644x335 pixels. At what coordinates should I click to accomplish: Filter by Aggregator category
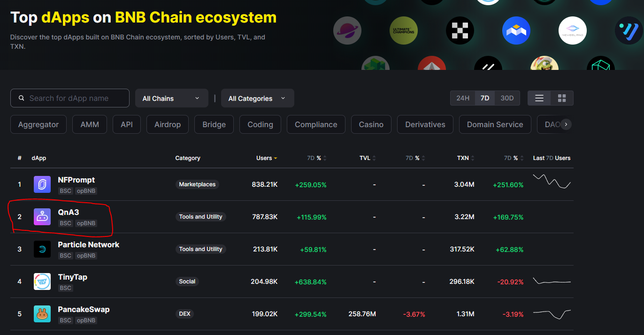pyautogui.click(x=38, y=124)
